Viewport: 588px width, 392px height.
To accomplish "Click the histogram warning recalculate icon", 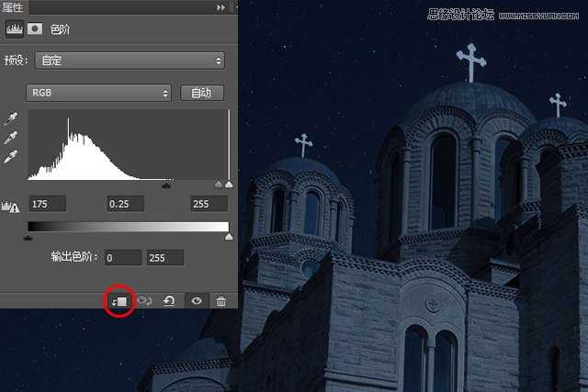I will [12, 204].
